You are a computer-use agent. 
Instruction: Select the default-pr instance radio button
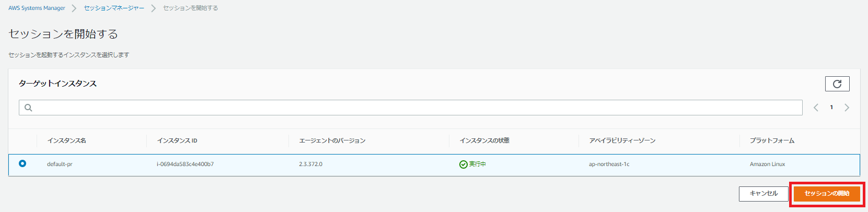22,163
